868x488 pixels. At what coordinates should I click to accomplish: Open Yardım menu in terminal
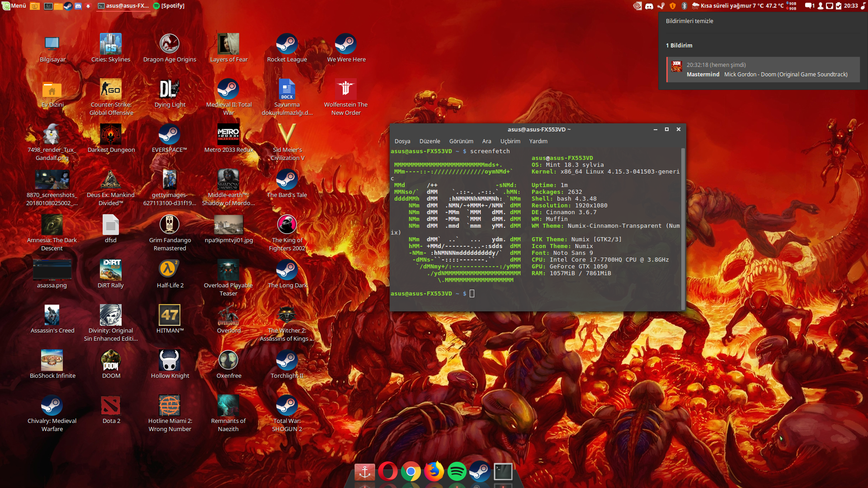click(x=538, y=141)
